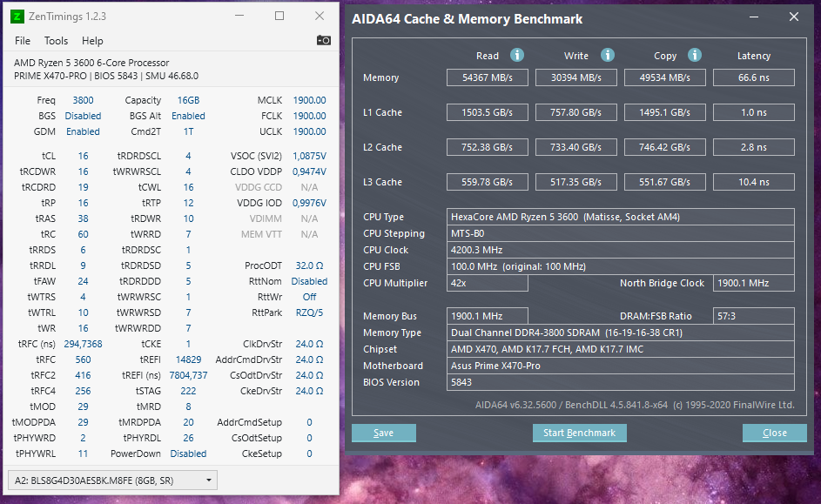Maximize the ZenTimings window

point(279,17)
